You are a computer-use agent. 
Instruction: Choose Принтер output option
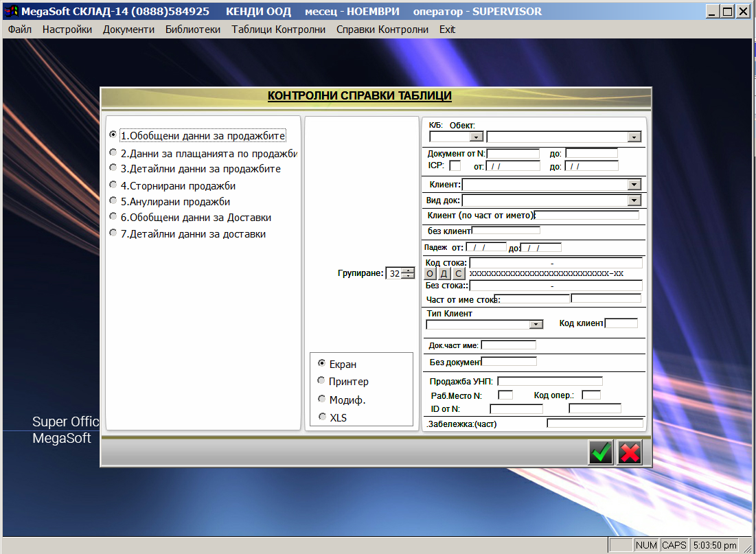[x=321, y=381]
